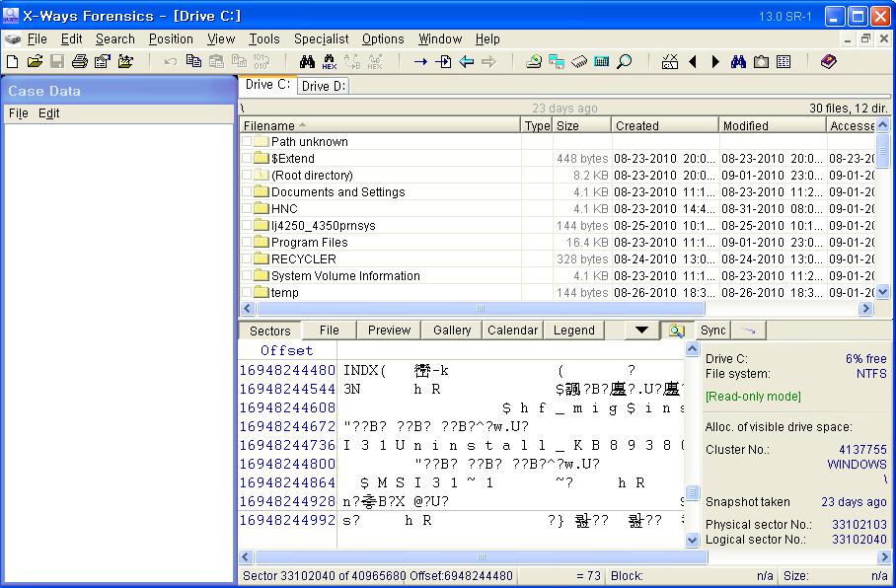Click the black left triangle toolbar icon
Image resolution: width=896 pixels, height=588 pixels.
(x=693, y=62)
